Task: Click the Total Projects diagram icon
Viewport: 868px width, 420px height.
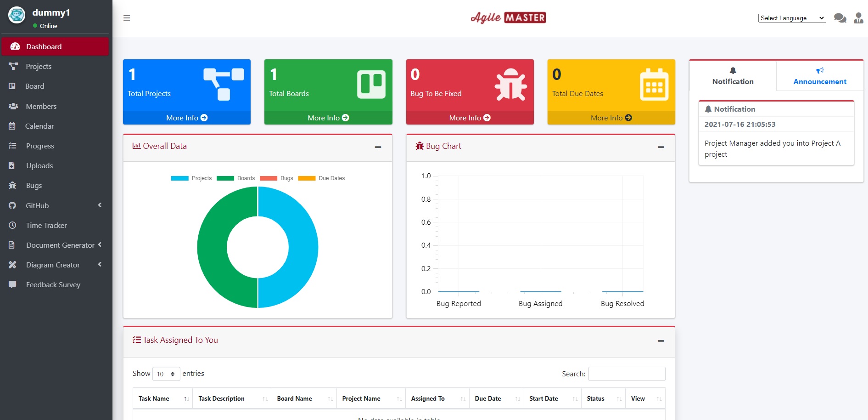Action: 224,84
